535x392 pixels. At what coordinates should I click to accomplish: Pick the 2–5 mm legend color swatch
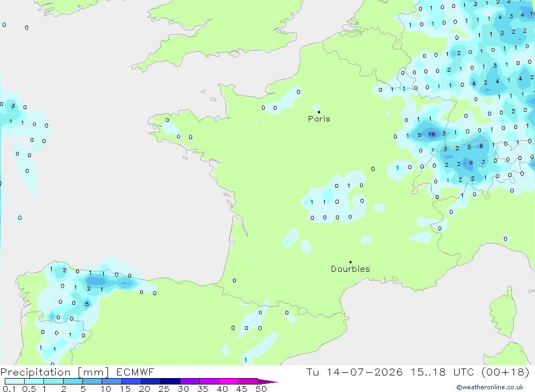73,381
